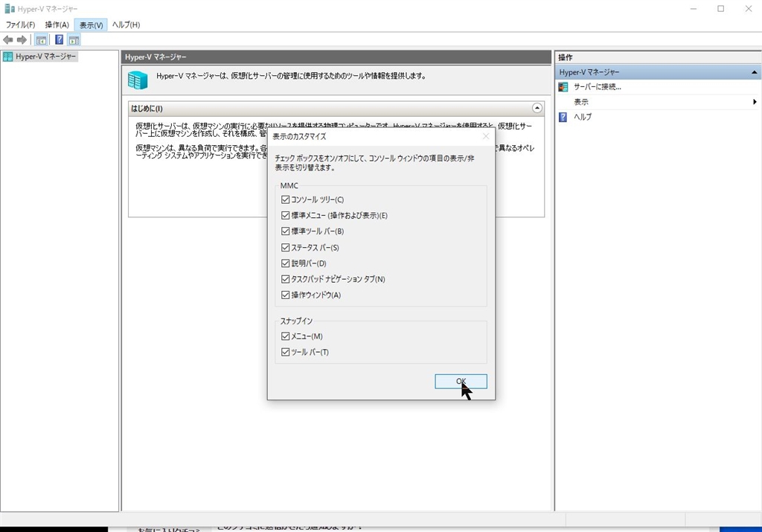Viewport: 762px width, 532px height.
Task: Uncheck 標準ツール バー(B) checkbox
Action: (285, 231)
